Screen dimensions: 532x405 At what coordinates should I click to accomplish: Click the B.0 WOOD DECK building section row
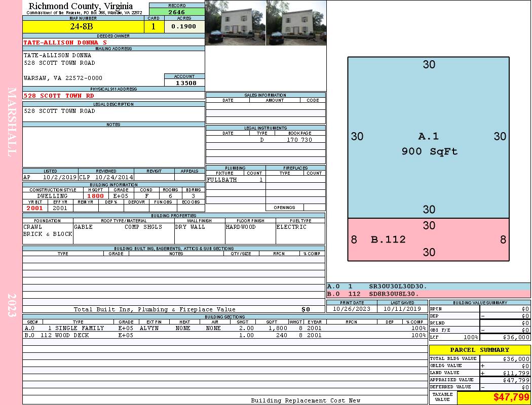[225, 335]
